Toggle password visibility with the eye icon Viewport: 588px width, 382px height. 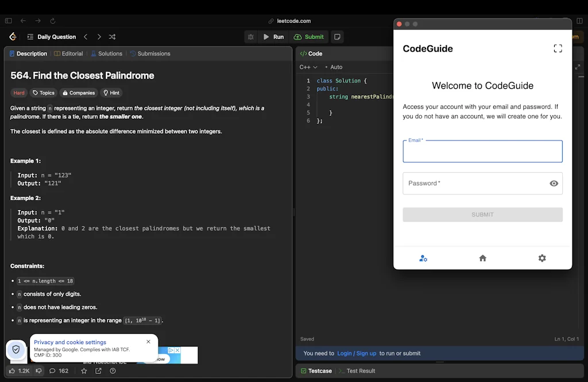[x=554, y=183]
